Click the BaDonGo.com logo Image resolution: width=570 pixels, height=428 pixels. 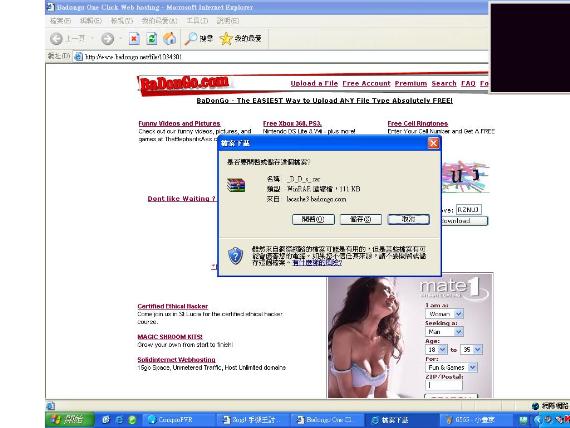coord(184,85)
